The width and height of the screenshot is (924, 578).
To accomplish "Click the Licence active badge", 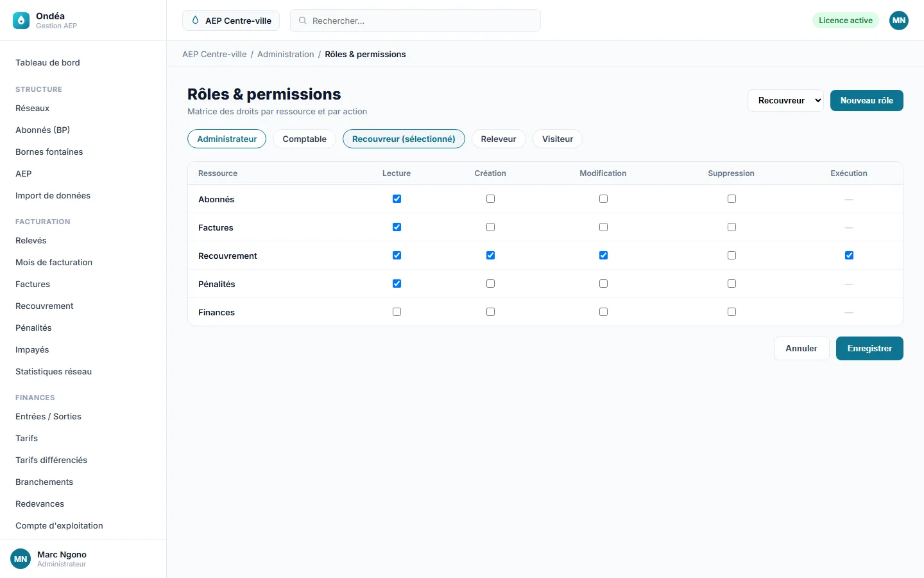I will click(x=846, y=21).
